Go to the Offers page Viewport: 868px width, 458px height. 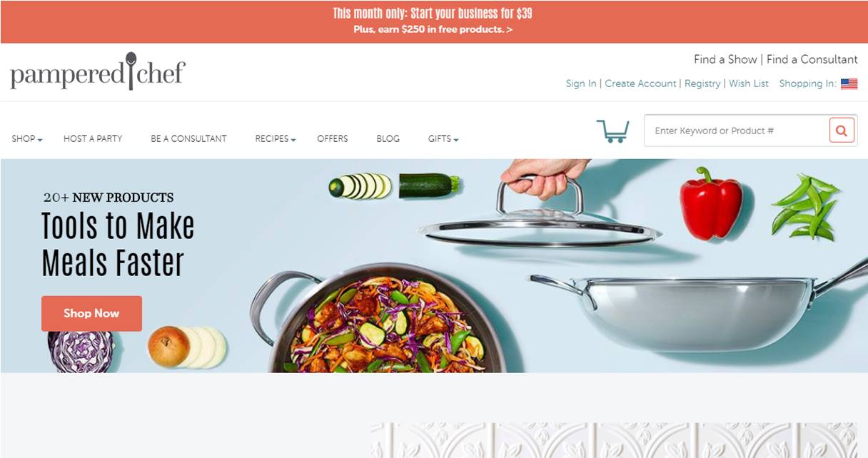point(333,138)
